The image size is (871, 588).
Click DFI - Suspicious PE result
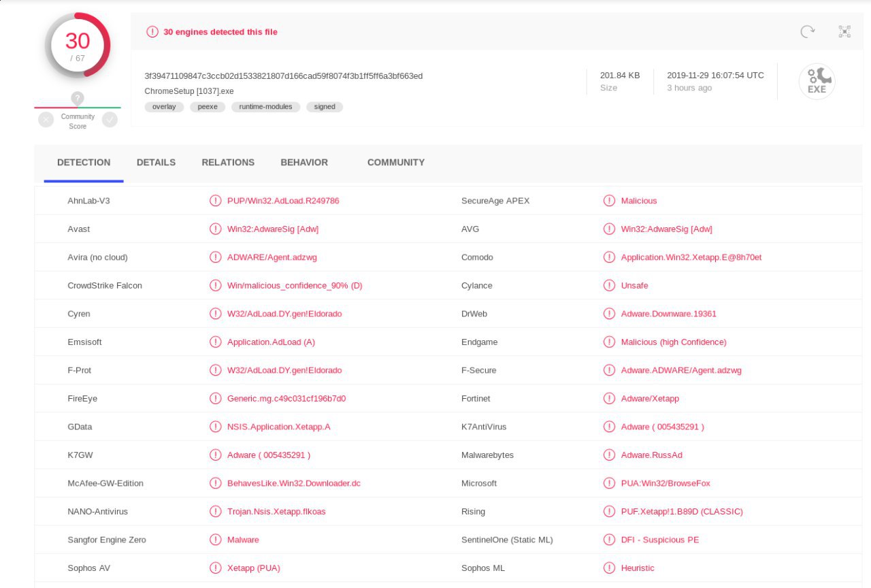(660, 540)
